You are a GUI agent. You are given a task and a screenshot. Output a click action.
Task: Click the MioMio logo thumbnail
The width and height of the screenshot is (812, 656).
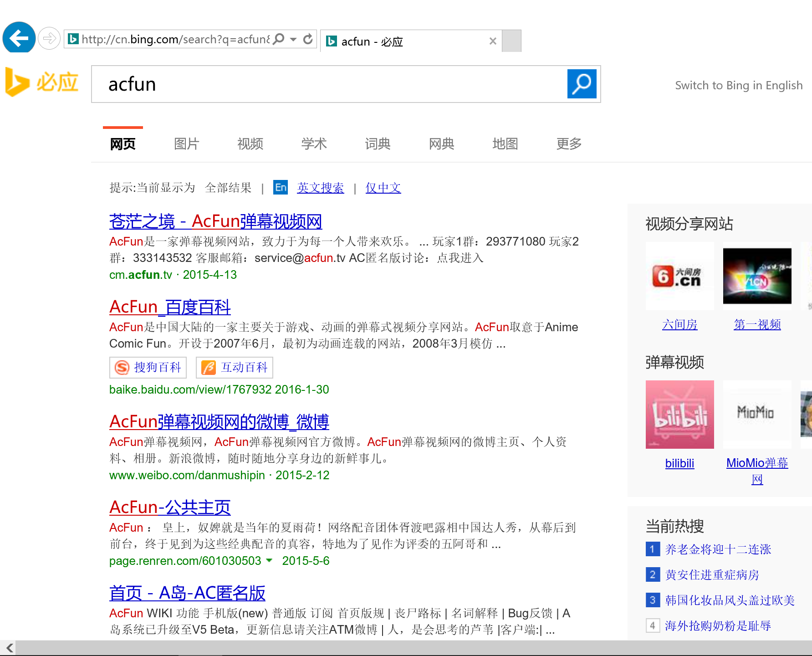point(757,415)
